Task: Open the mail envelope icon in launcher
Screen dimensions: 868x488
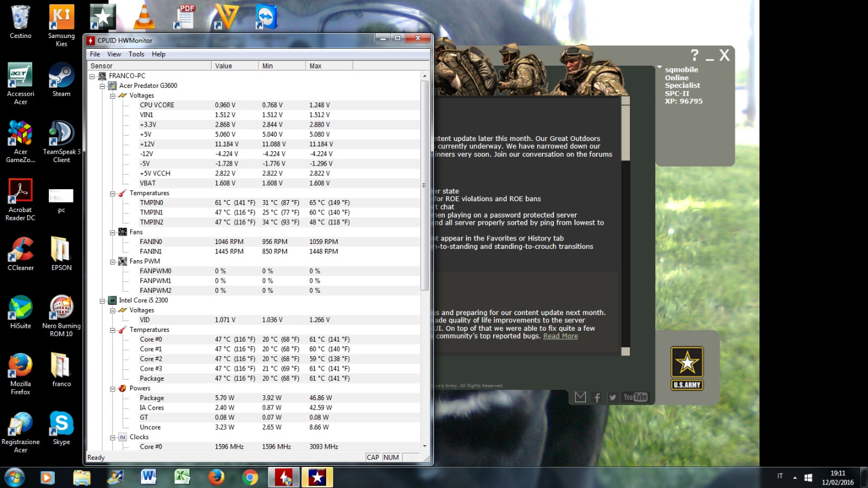Action: (580, 397)
